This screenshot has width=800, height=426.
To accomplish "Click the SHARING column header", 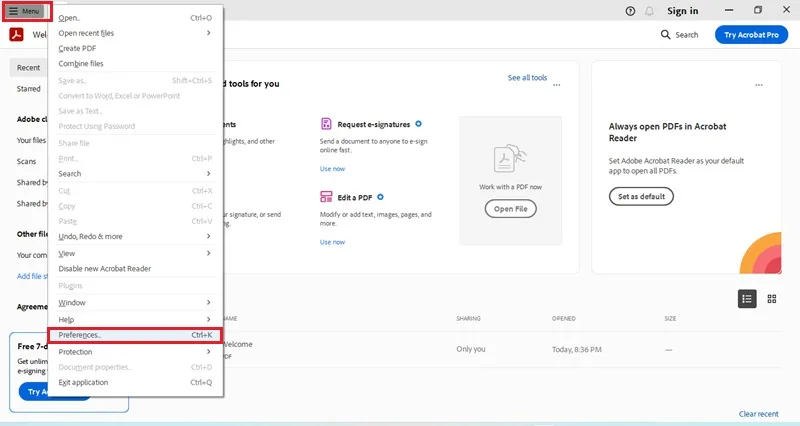I will [468, 318].
